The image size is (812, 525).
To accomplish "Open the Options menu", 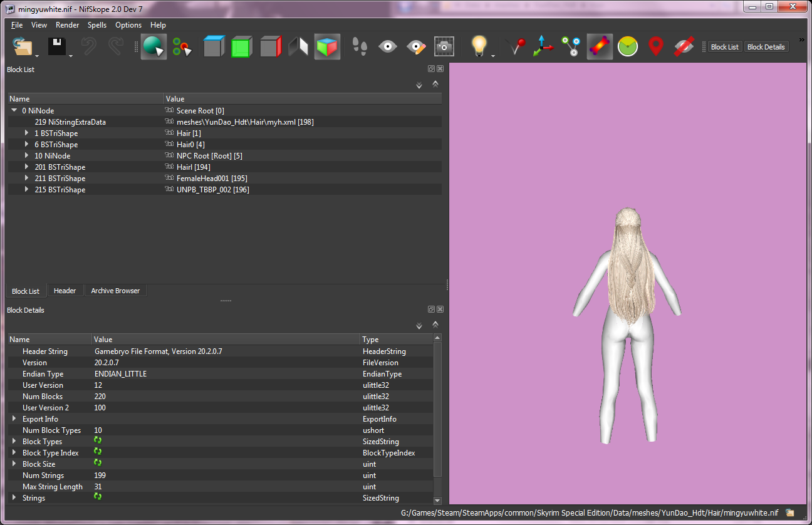I will click(x=128, y=25).
